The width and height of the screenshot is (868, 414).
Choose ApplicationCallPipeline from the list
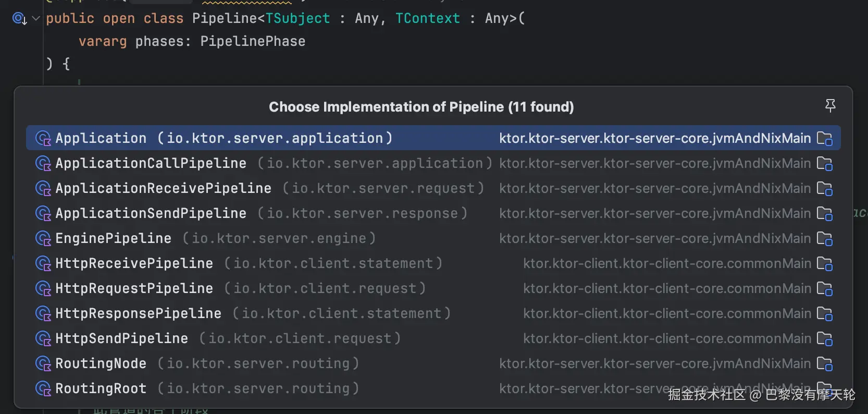(151, 163)
